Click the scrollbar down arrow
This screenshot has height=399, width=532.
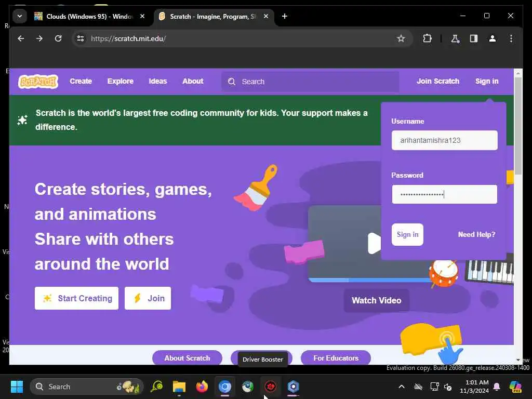pyautogui.click(x=518, y=360)
